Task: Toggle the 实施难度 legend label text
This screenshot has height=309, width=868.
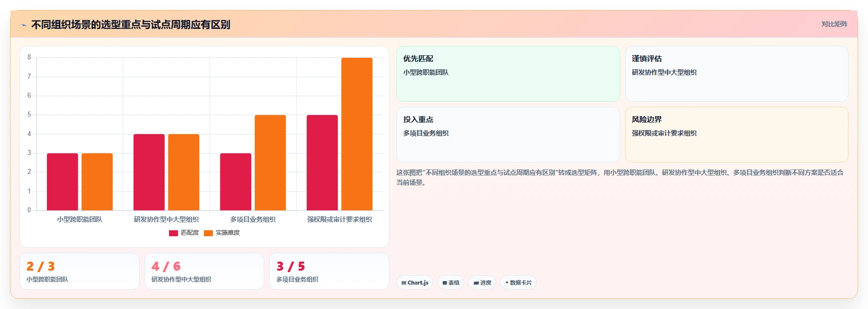Action: tap(227, 233)
